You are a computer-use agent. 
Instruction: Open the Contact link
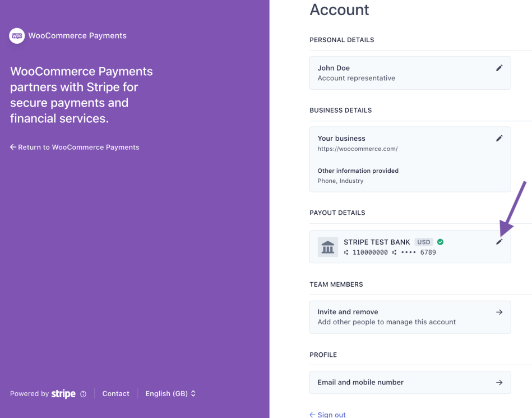[115, 394]
